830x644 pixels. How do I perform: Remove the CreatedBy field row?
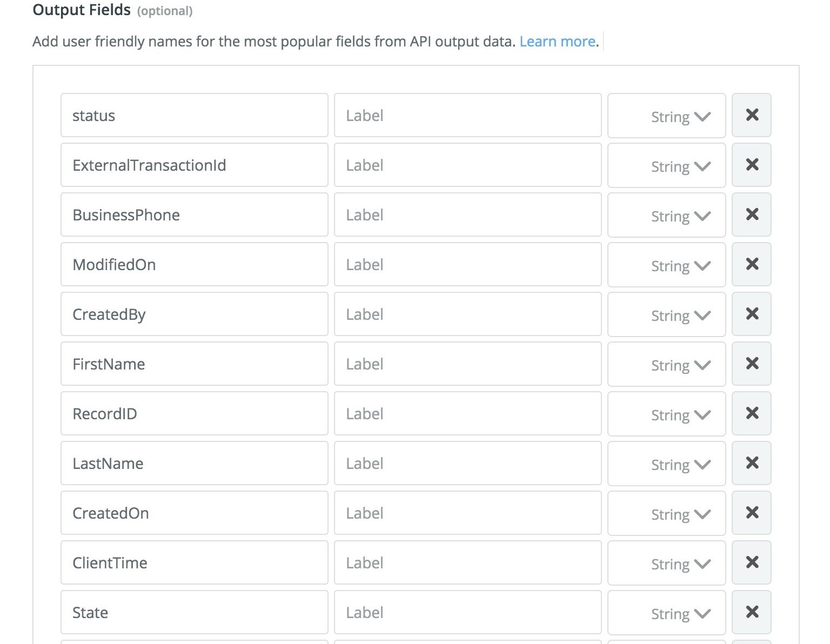click(751, 314)
